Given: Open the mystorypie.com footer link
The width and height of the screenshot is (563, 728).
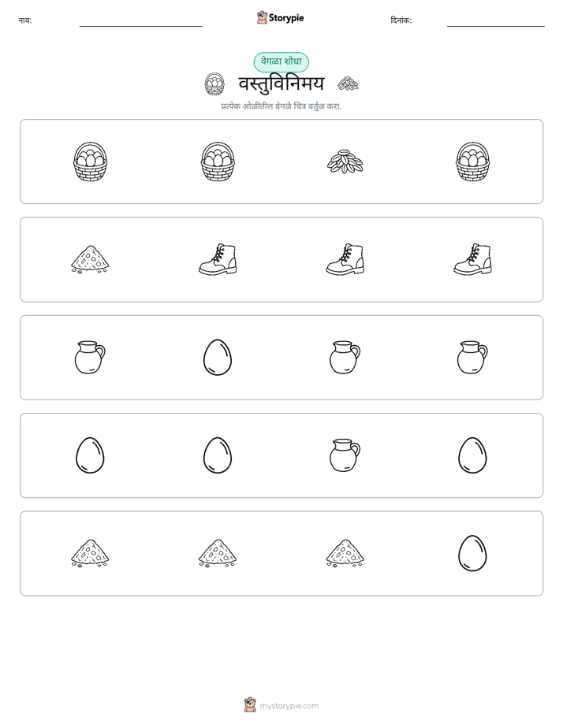Looking at the screenshot, I should [x=281, y=705].
